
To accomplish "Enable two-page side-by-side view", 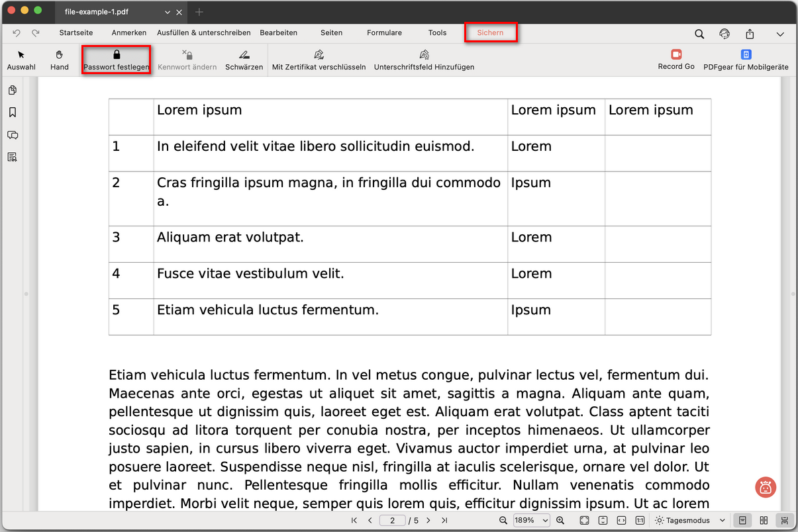I will pyautogui.click(x=764, y=521).
